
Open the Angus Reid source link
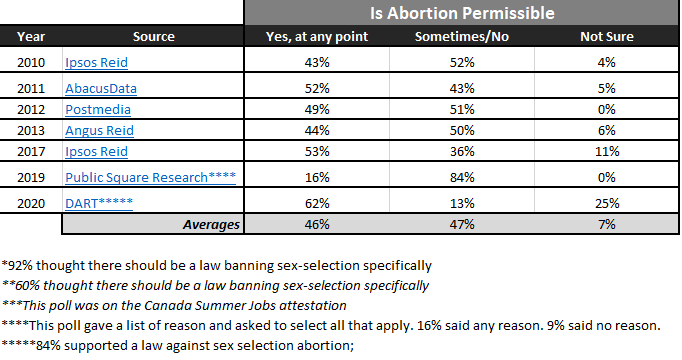coord(99,130)
